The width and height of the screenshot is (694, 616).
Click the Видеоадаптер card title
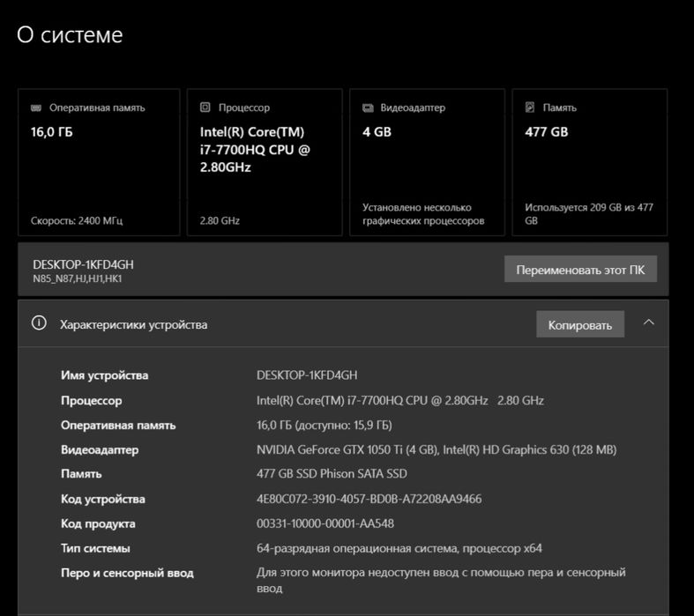pos(413,108)
